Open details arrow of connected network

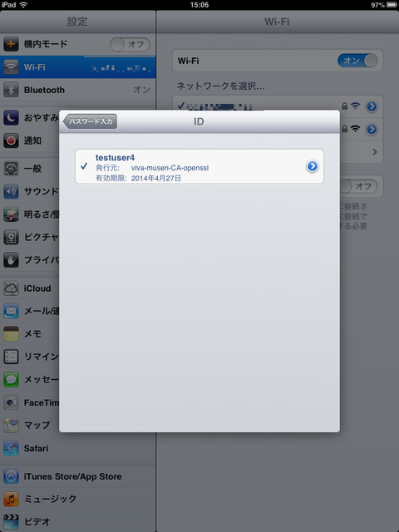(x=372, y=106)
